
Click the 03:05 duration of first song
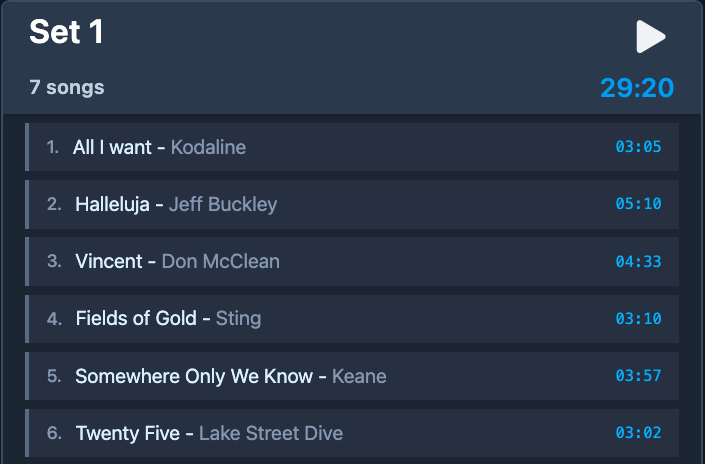[x=638, y=148]
